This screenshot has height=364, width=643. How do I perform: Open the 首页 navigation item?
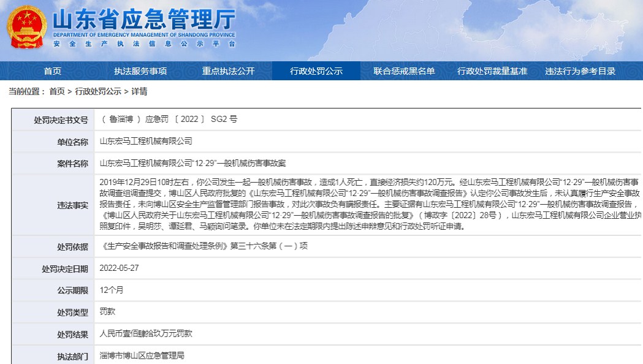tap(51, 70)
